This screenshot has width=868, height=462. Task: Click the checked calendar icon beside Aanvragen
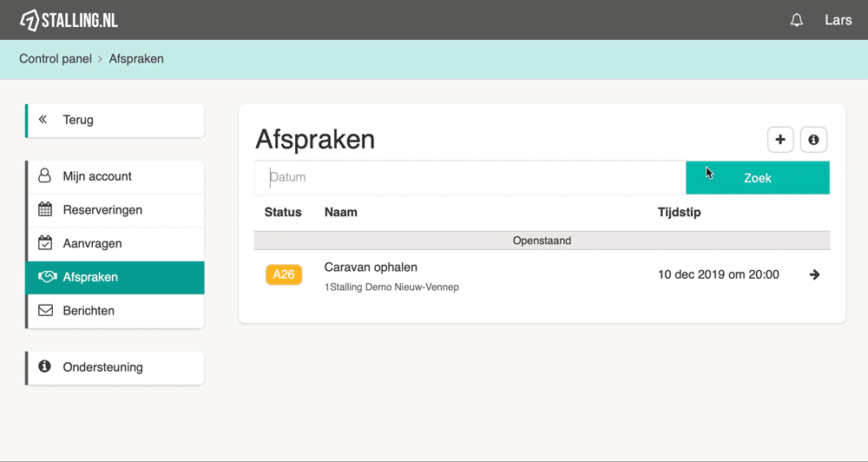pos(45,242)
